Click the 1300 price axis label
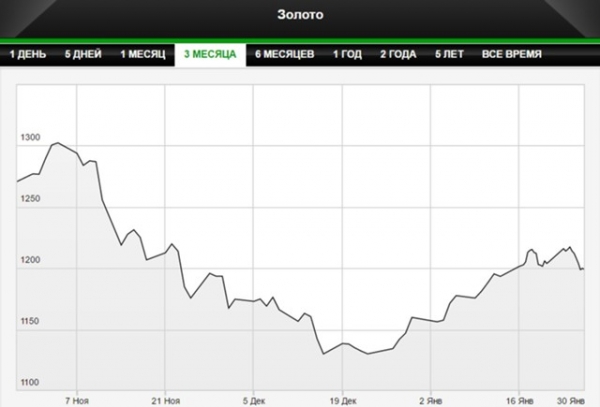Screen dimensions: 600x407 (30, 137)
